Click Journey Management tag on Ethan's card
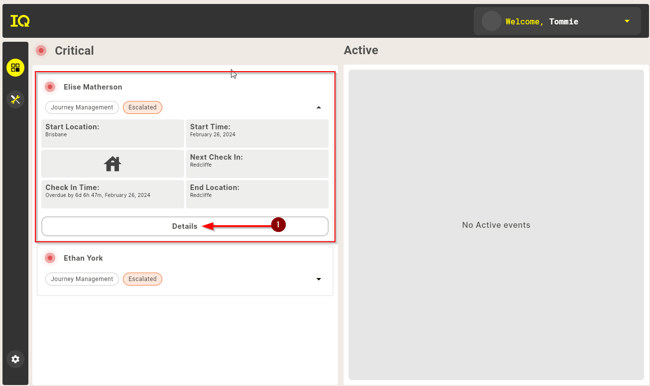 [x=82, y=279]
